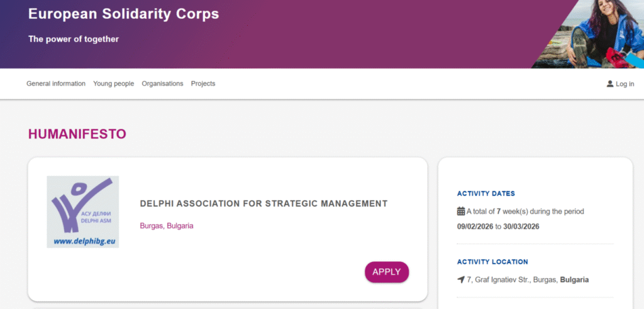Select the start date 09/02/2026
This screenshot has width=644, height=309.
click(475, 226)
